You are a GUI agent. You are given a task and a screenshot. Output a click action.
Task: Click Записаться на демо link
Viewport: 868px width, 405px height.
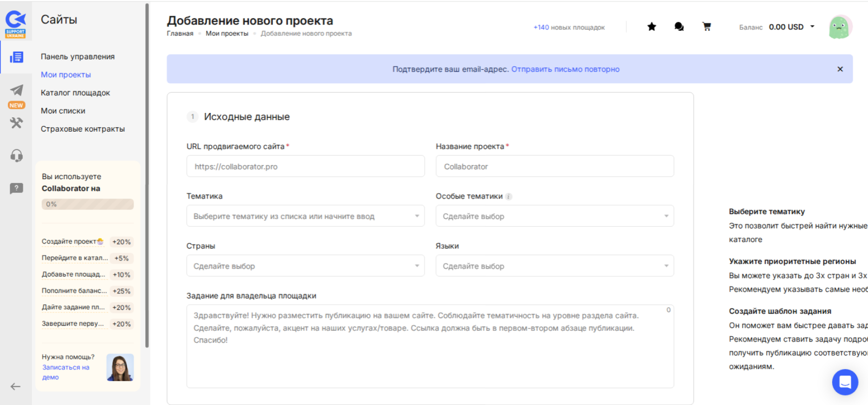pyautogui.click(x=65, y=372)
